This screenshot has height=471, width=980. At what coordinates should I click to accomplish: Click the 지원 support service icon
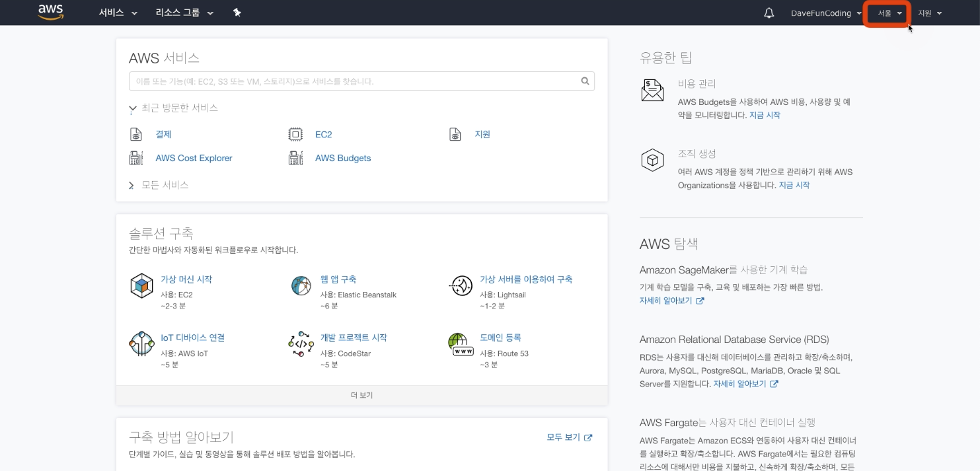[455, 134]
